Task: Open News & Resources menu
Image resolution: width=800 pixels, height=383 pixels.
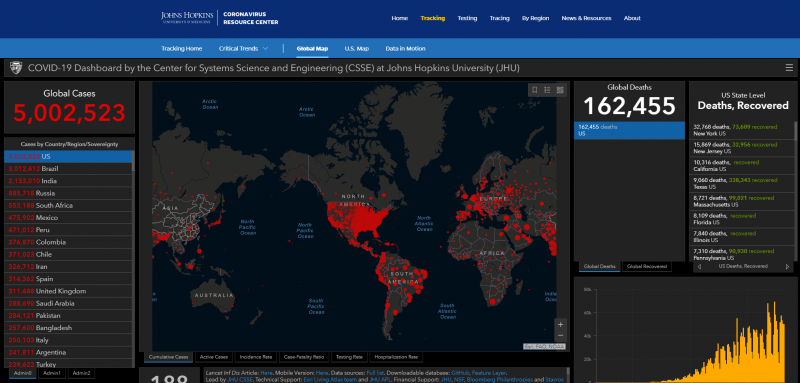Action: 586,18
